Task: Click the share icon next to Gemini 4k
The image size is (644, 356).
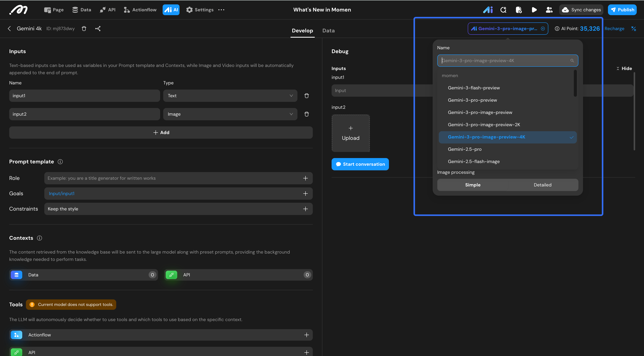Action: coord(98,29)
